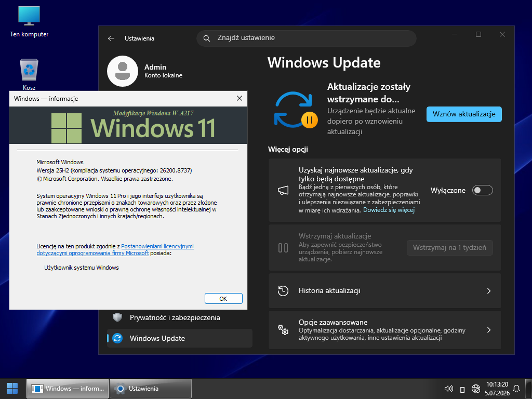Screen dimensions: 532x399
Task: Click the megaphone icon for latest updates
Action: 283,190
